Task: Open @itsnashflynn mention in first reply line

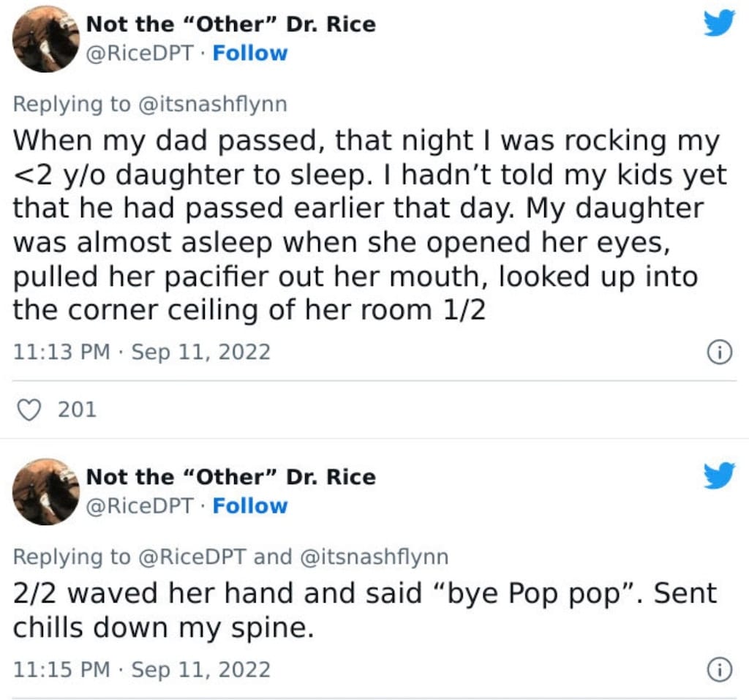Action: (213, 104)
